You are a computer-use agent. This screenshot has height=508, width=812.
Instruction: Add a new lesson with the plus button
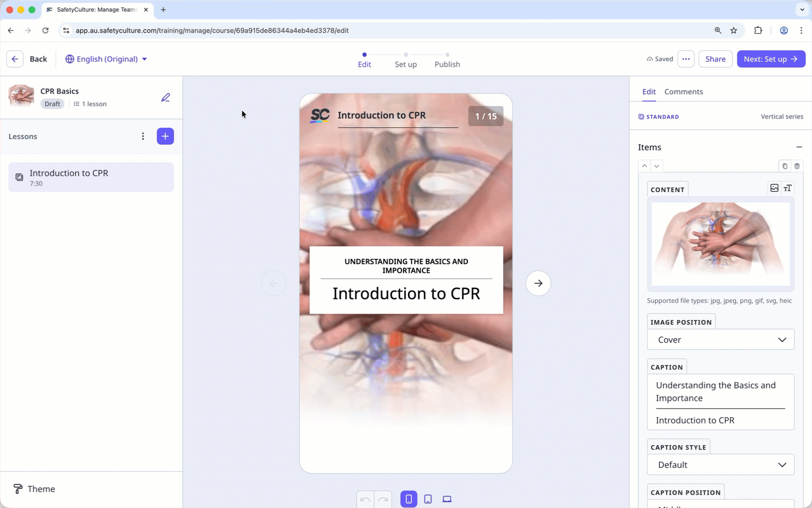click(x=165, y=136)
